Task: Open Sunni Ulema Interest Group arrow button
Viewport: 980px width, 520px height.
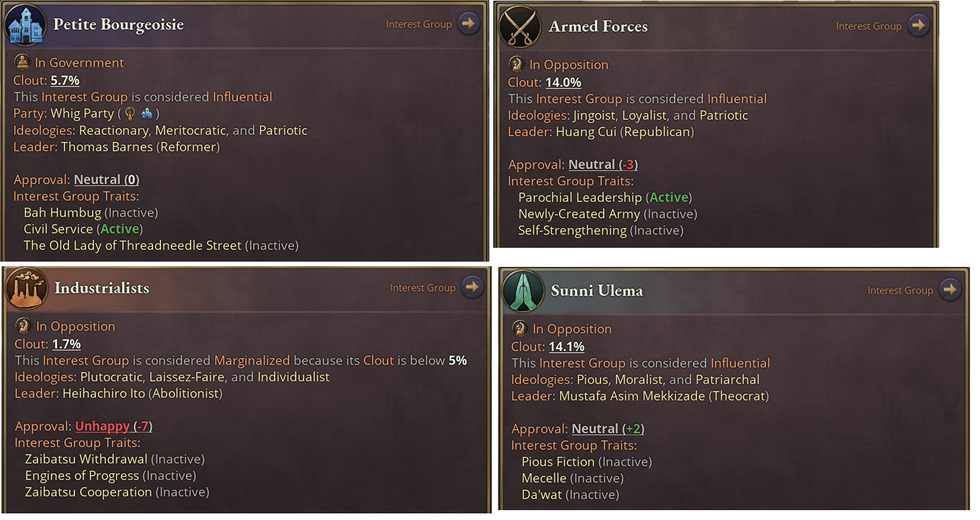Action: [x=950, y=290]
